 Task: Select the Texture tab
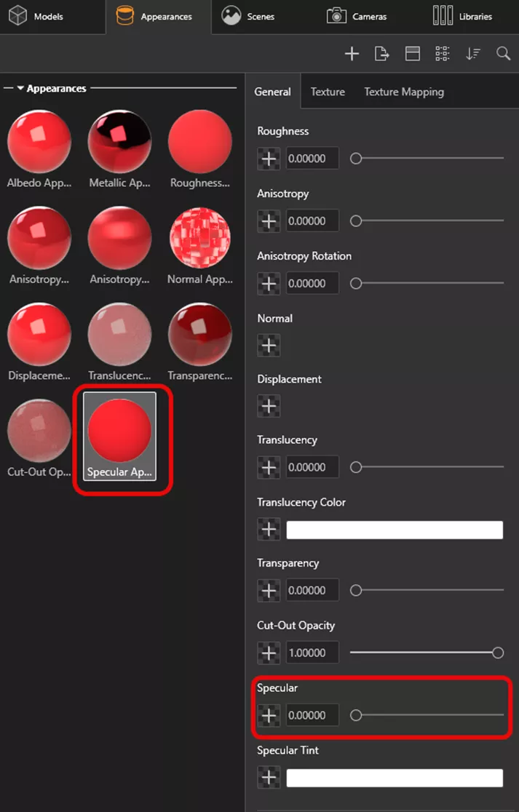click(328, 92)
